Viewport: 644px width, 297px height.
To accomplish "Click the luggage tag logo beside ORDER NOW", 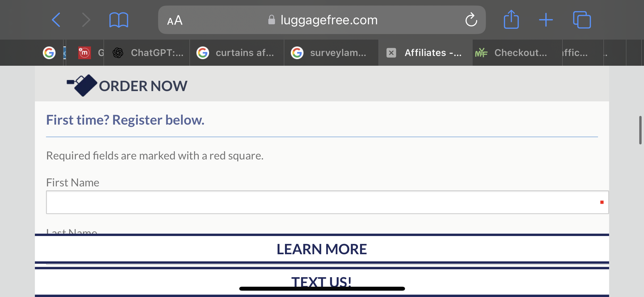I will pyautogui.click(x=82, y=85).
